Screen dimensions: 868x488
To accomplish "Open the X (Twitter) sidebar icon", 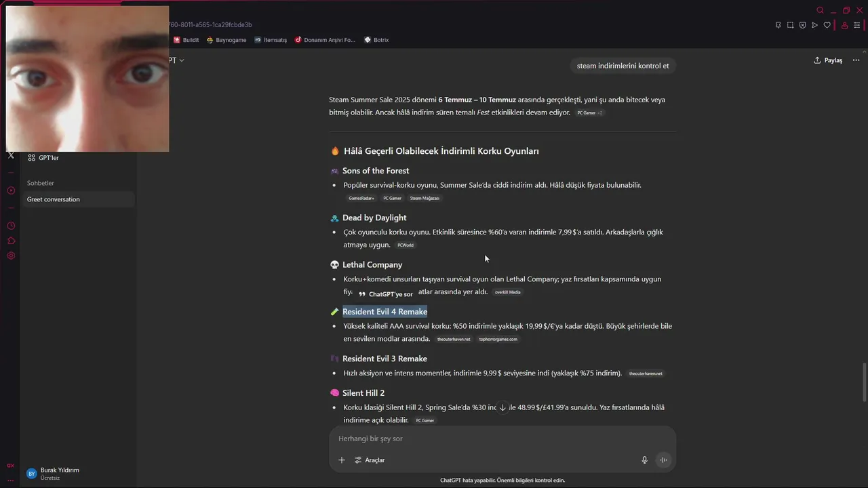I will tap(11, 155).
